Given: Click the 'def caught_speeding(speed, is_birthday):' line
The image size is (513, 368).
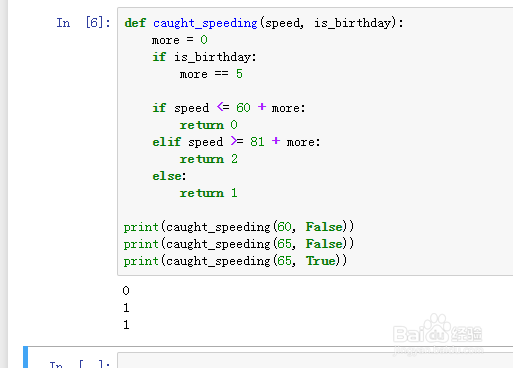Looking at the screenshot, I should 264,23.
